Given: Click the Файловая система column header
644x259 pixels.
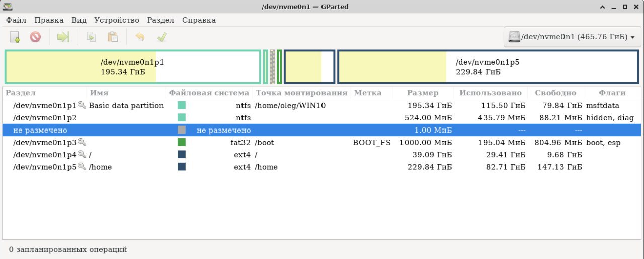Looking at the screenshot, I should 209,93.
